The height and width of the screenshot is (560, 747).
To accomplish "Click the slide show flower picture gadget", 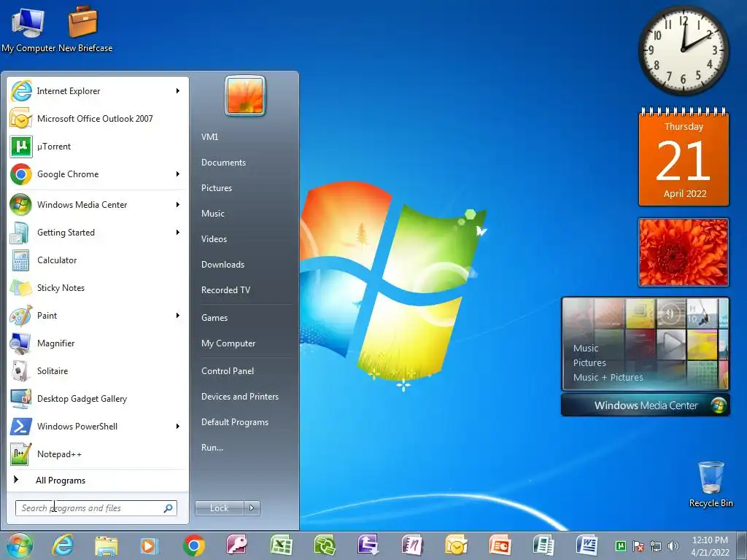I will 683,252.
